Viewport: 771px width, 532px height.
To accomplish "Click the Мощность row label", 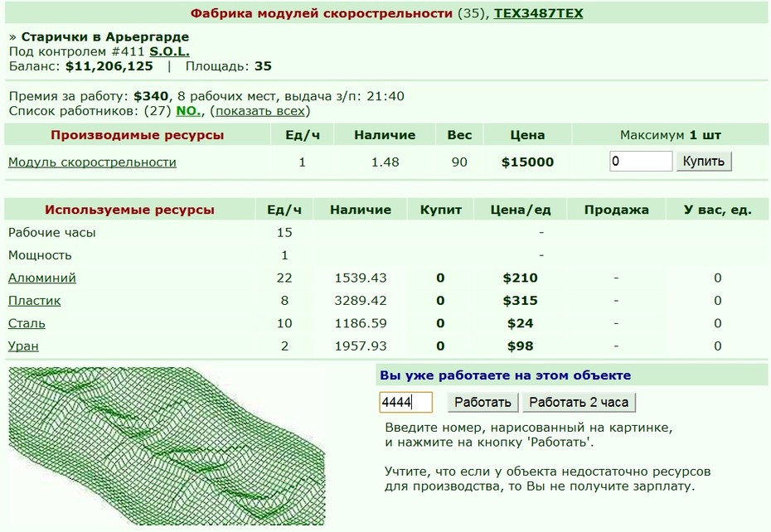I will (x=40, y=255).
